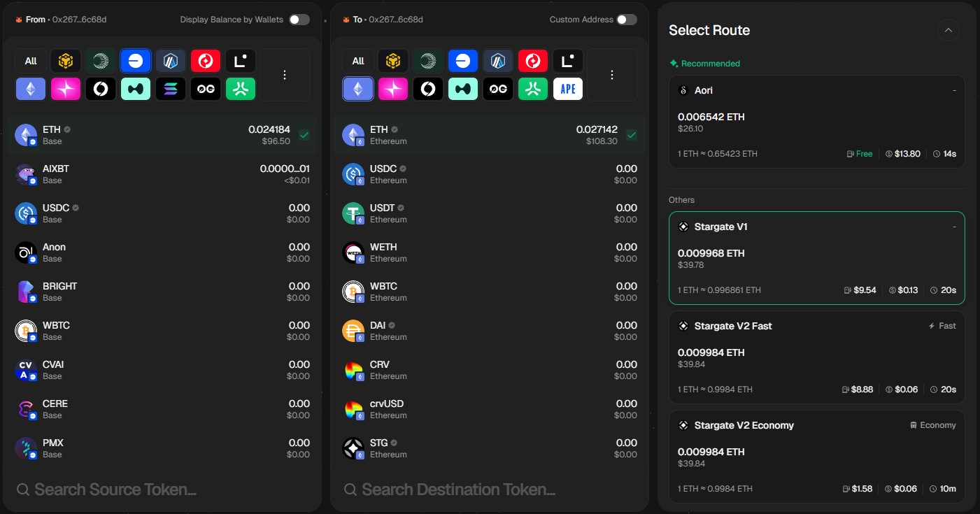Click the Linea chain filter in From panel
The image size is (980, 514).
point(241,61)
